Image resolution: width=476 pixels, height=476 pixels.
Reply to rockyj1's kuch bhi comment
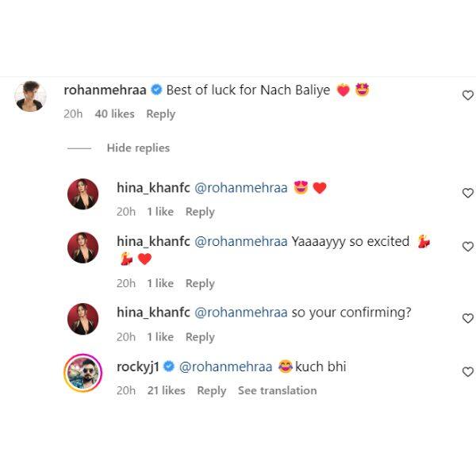pyautogui.click(x=212, y=390)
